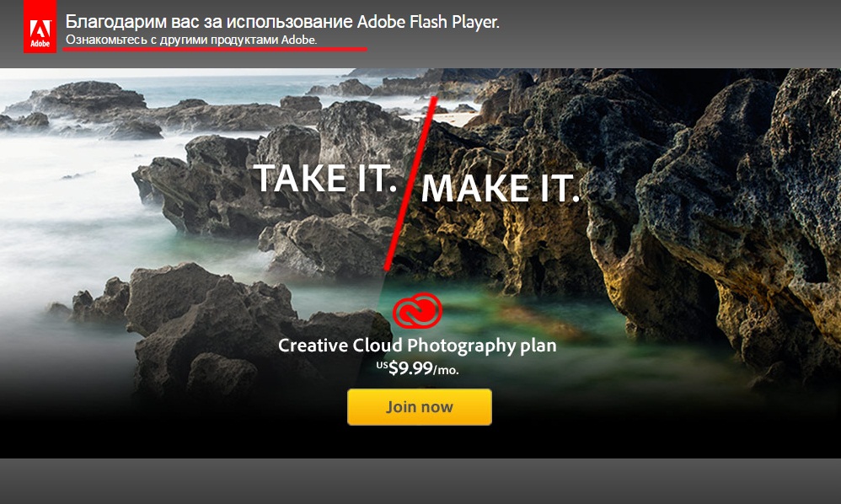Select the Creative Cloud Photography plan title
This screenshot has height=504, width=841.
(417, 346)
